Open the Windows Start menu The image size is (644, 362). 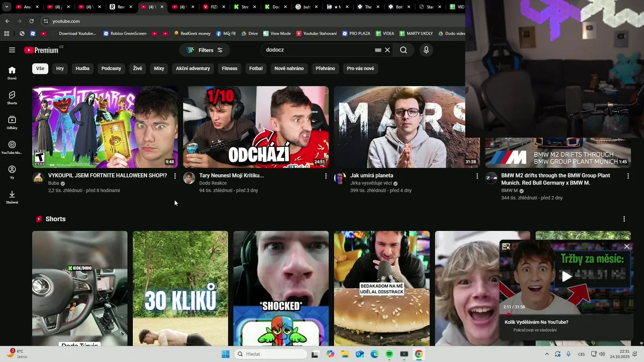tap(225, 354)
